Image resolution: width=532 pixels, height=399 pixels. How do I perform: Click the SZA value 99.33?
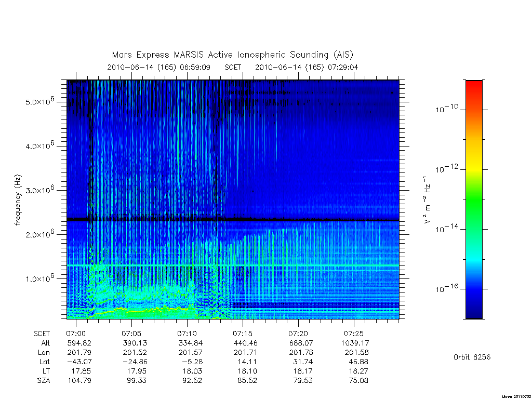tap(137, 381)
